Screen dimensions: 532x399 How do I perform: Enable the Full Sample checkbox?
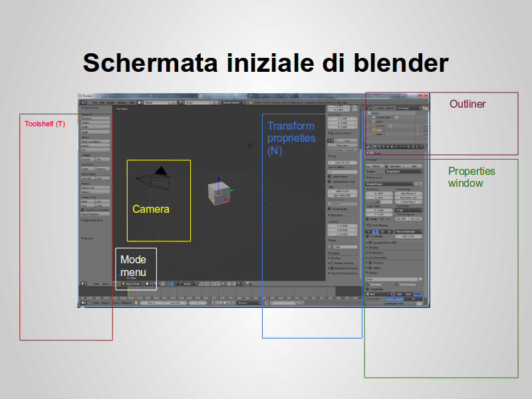coord(368,236)
